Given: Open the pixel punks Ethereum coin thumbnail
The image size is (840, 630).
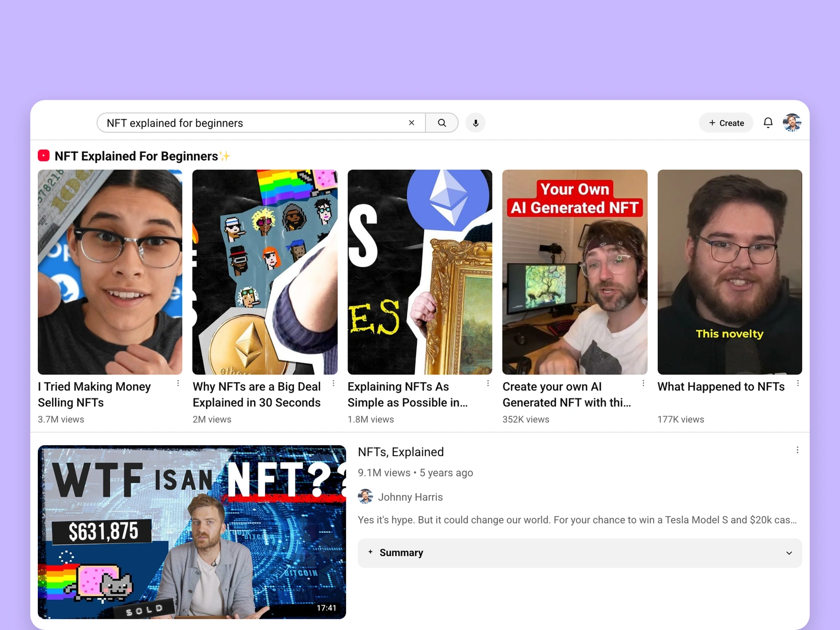Looking at the screenshot, I should click(265, 272).
